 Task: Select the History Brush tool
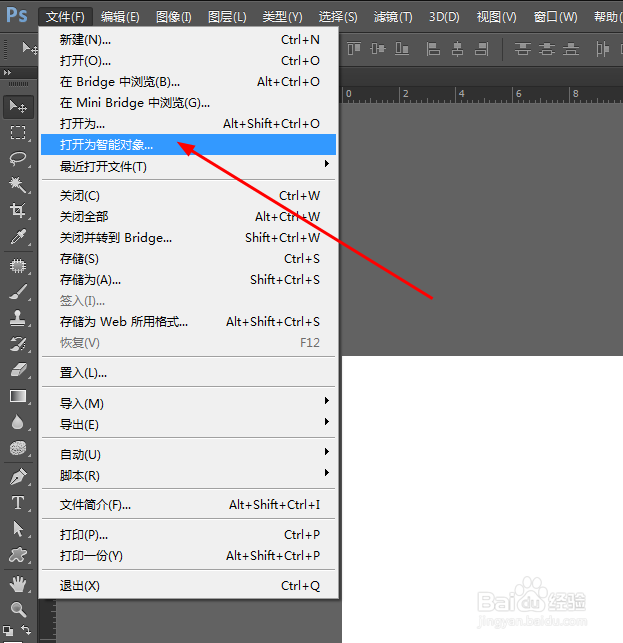[18, 344]
